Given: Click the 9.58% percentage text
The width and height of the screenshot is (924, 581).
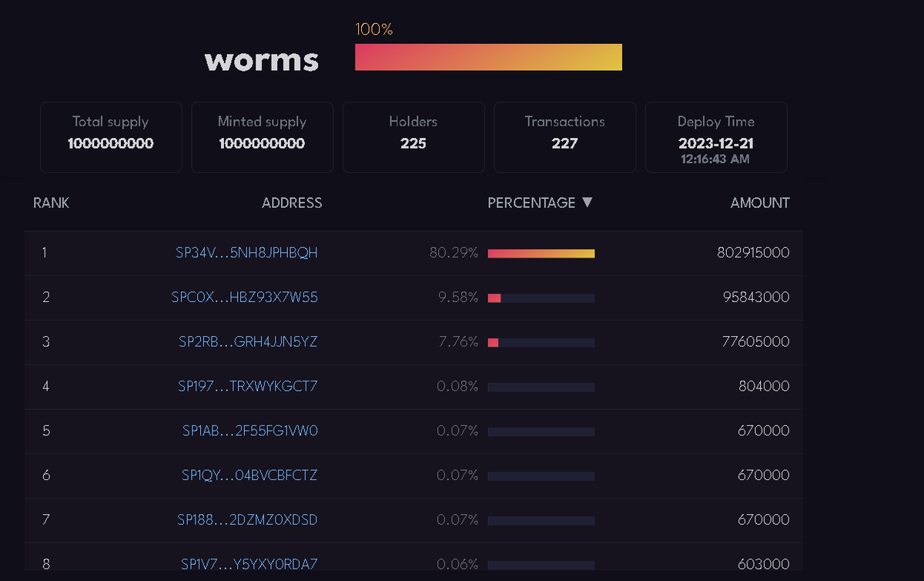Looking at the screenshot, I should pos(458,297).
